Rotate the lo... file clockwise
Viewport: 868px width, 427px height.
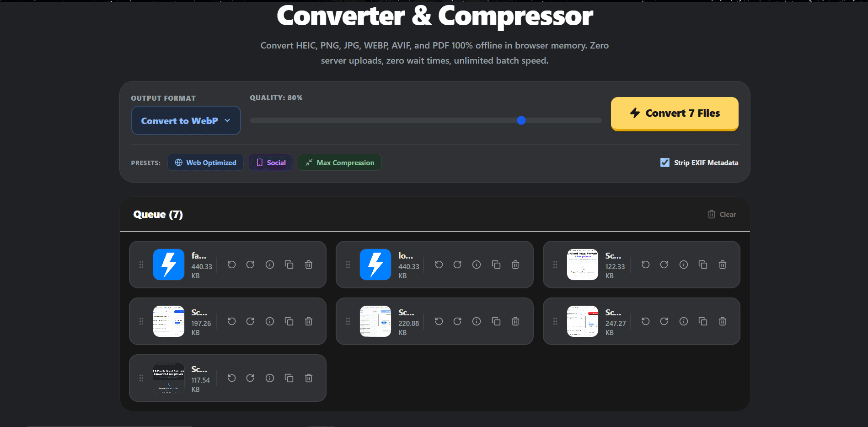(457, 265)
